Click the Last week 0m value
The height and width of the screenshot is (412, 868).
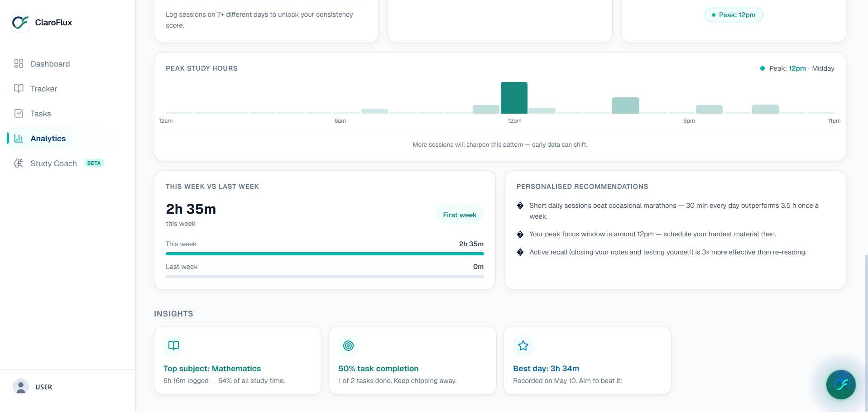click(478, 267)
